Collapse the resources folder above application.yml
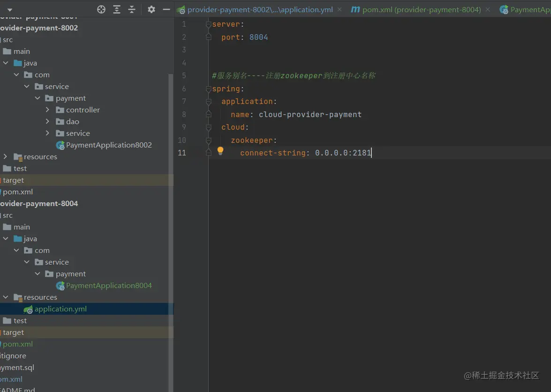551x392 pixels. (x=6, y=297)
